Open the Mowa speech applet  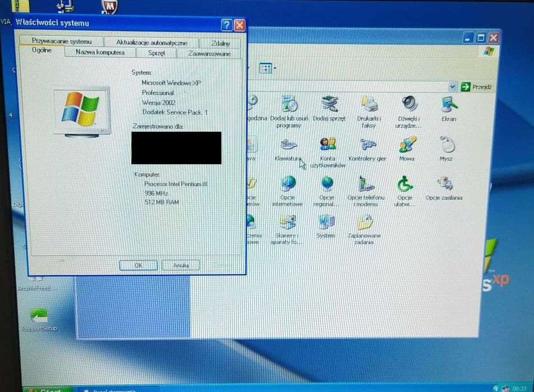point(407,149)
